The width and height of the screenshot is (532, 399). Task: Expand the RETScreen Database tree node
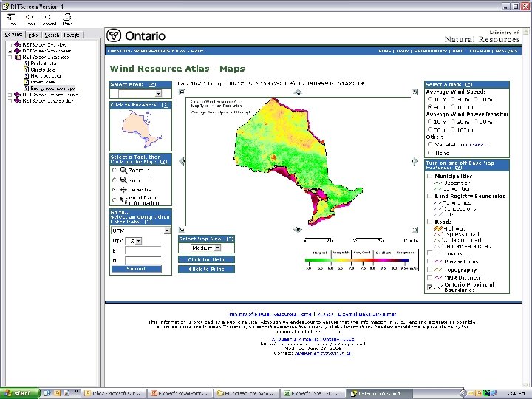[x=10, y=56]
